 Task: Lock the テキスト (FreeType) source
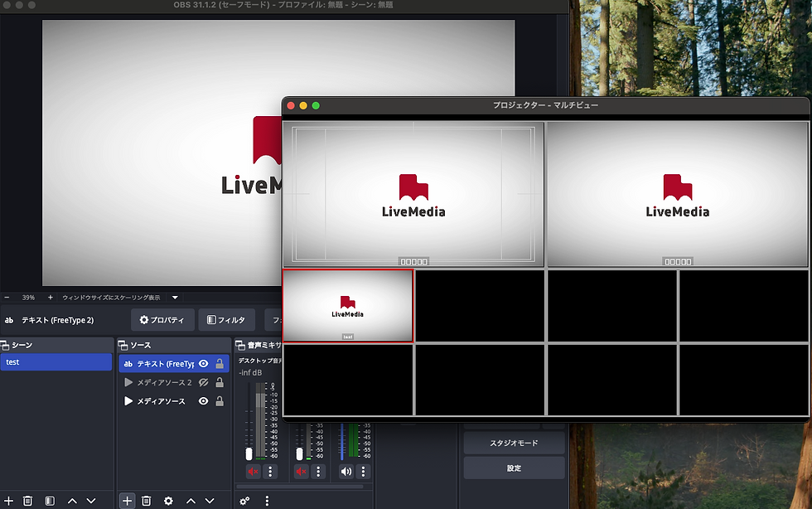point(220,364)
